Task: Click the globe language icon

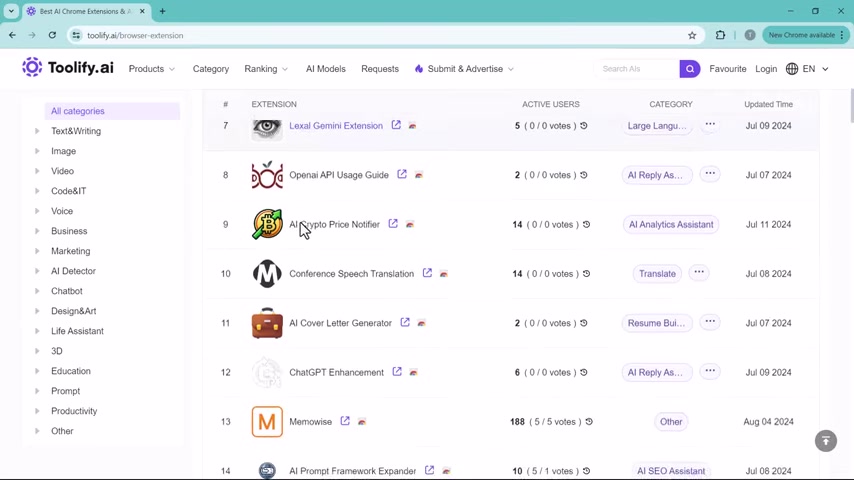Action: click(792, 69)
